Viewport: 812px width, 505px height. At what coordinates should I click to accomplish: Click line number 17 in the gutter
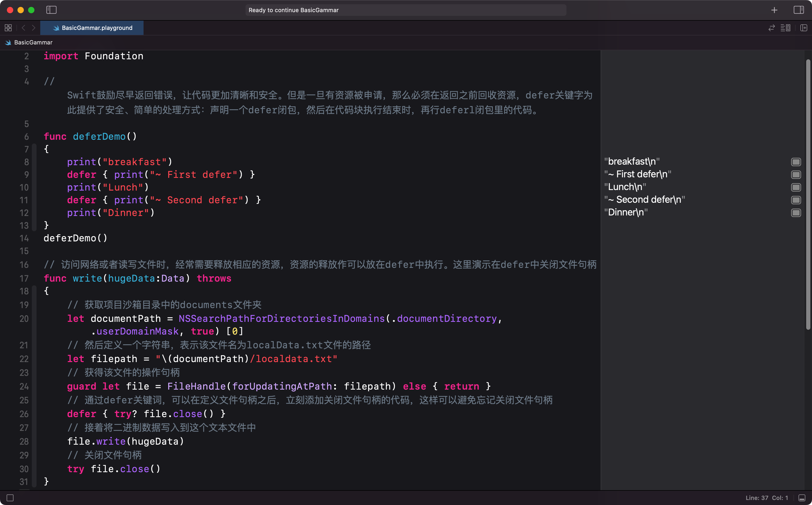tap(24, 278)
